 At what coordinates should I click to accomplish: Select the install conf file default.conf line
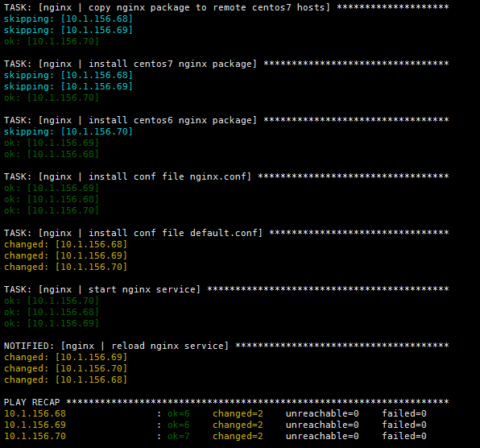click(x=226, y=233)
